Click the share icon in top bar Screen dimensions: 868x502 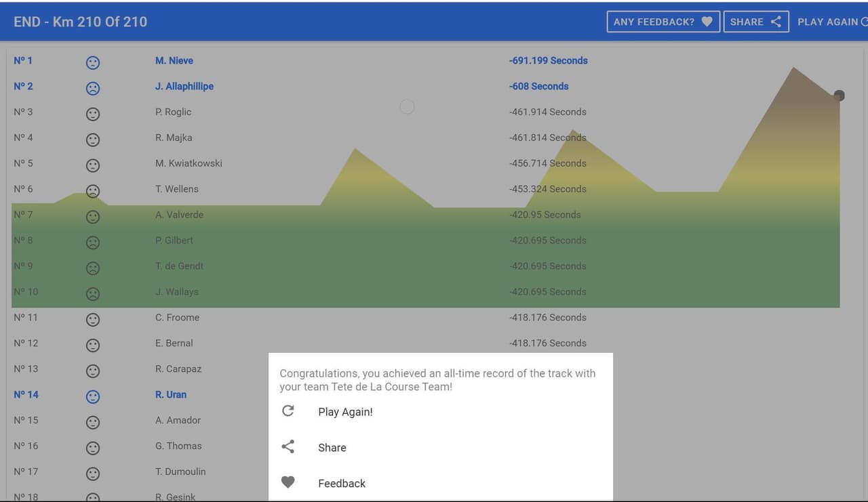pyautogui.click(x=776, y=22)
